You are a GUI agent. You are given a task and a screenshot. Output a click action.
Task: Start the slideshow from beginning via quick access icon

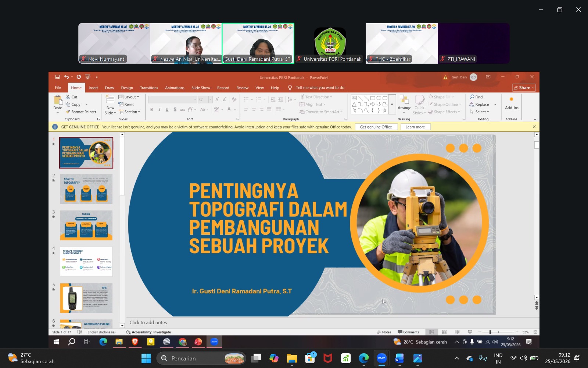coord(88,77)
